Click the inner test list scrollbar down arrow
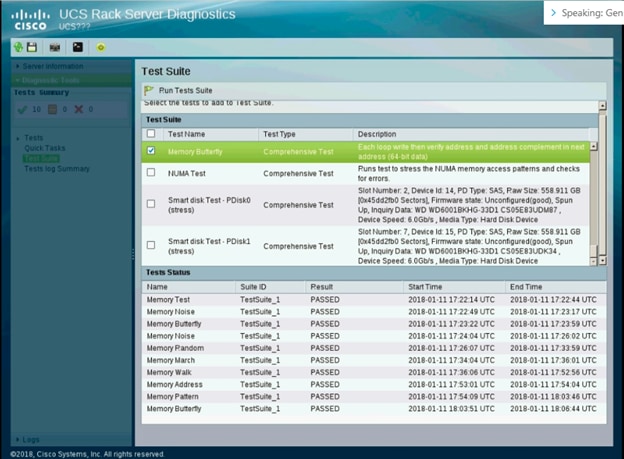This screenshot has width=624, height=459. pos(593,261)
